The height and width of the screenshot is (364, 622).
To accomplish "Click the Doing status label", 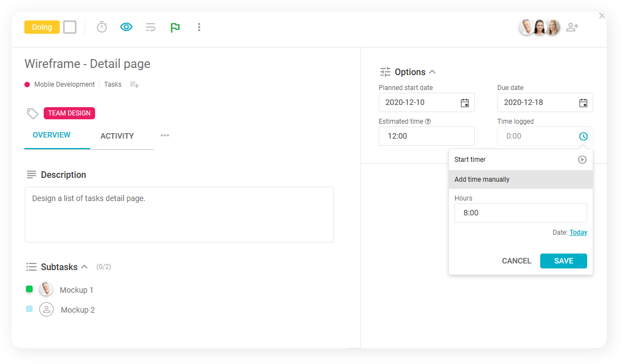I will [41, 27].
